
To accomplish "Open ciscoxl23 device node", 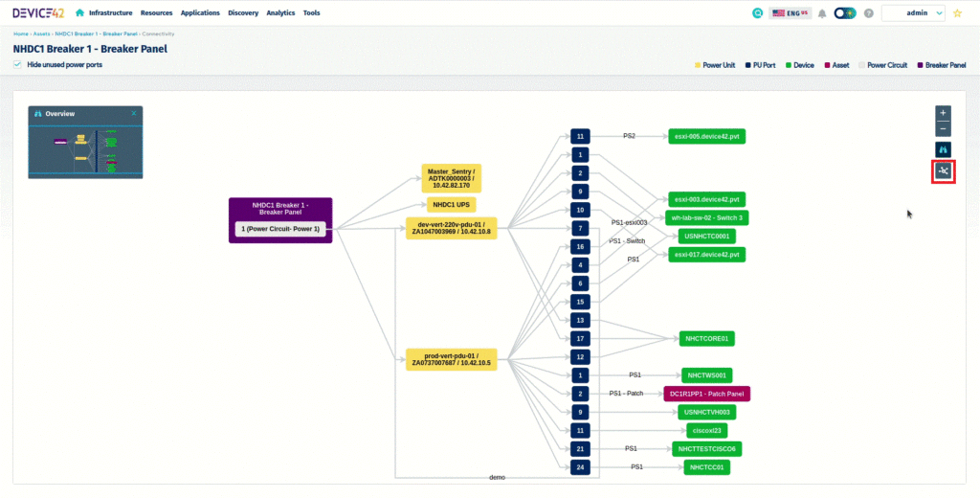I will [707, 430].
